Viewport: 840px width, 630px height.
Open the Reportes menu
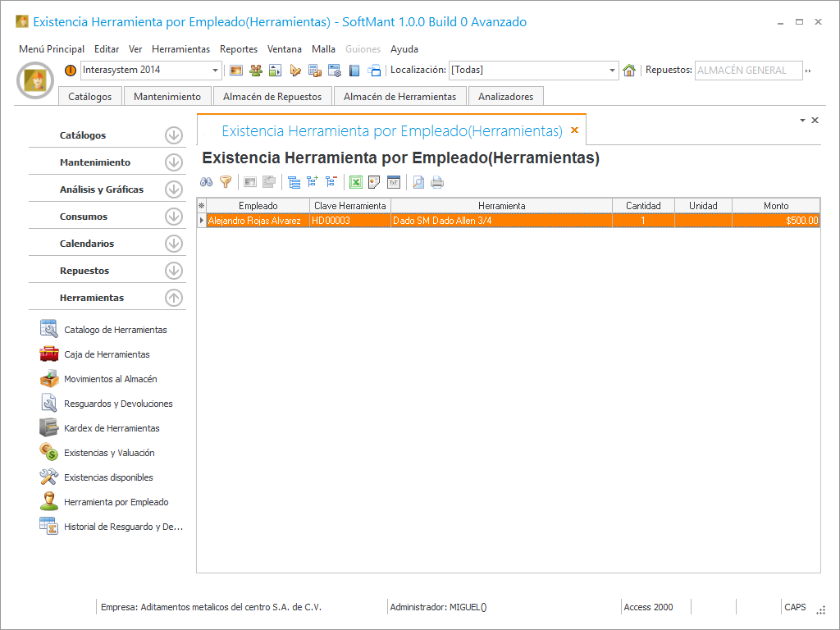tap(238, 49)
